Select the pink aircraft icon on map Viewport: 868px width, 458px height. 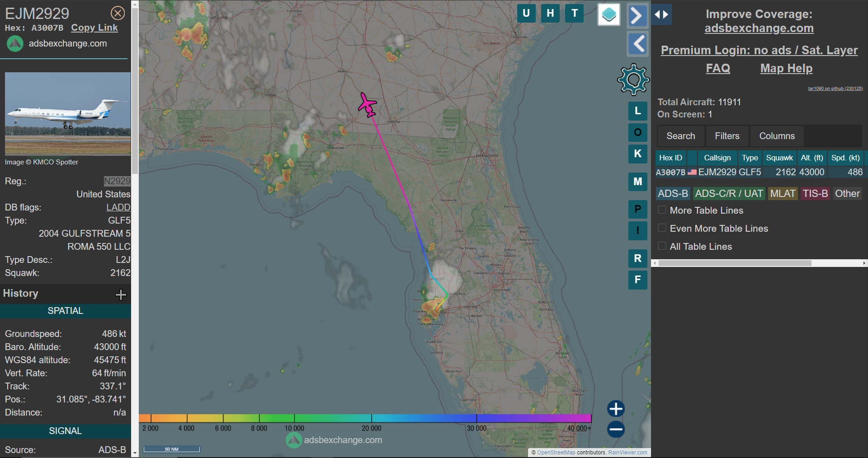point(368,105)
